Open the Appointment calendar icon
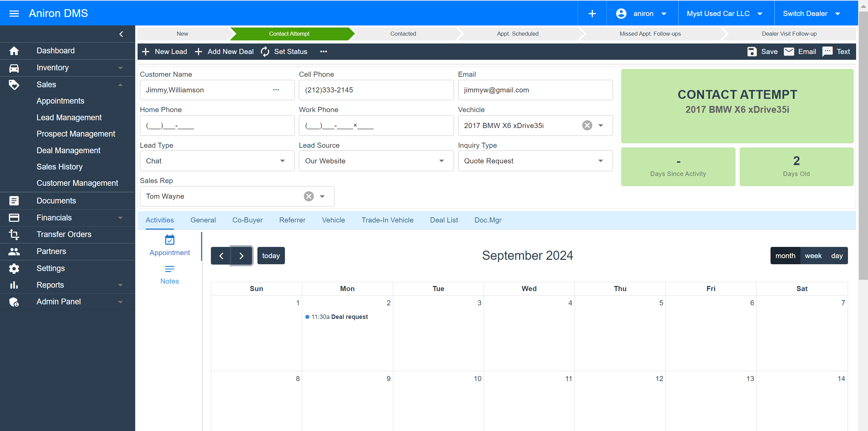The image size is (868, 431). 169,240
